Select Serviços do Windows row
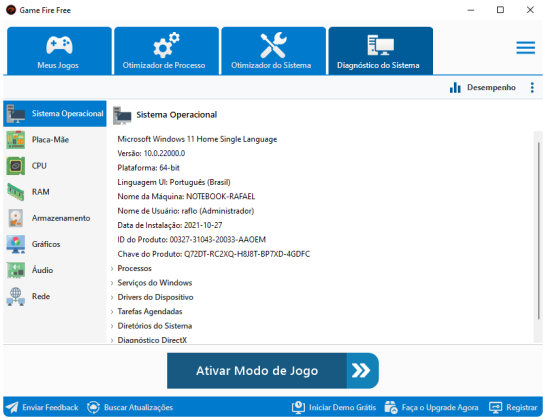This screenshot has width=546, height=420. click(x=155, y=283)
